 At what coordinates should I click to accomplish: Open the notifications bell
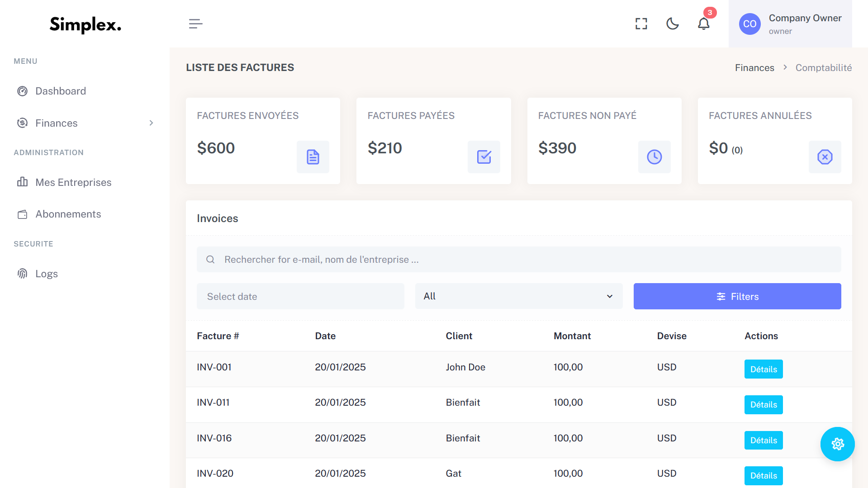[703, 24]
